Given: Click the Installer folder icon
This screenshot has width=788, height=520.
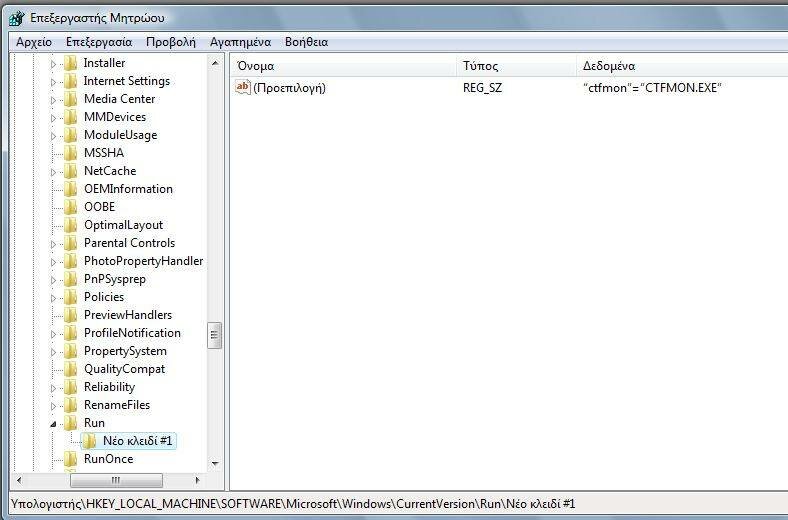Looking at the screenshot, I should (x=70, y=63).
